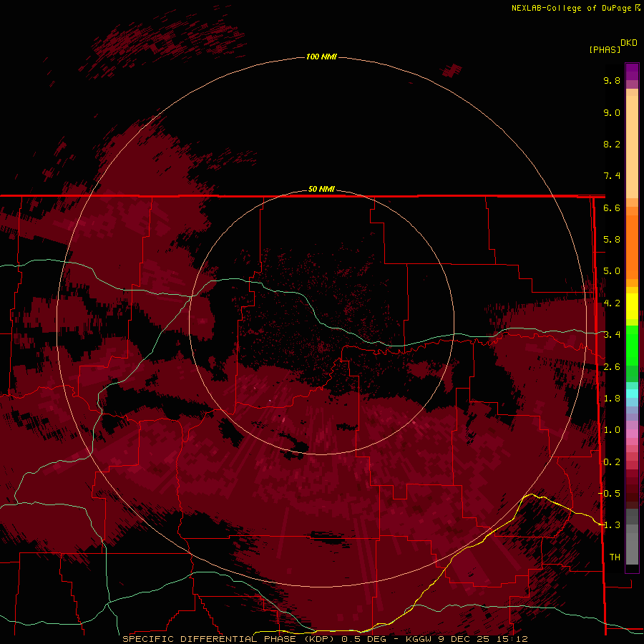Click the 5.8 value on the color scale
This screenshot has width=644, height=644.
[612, 240]
